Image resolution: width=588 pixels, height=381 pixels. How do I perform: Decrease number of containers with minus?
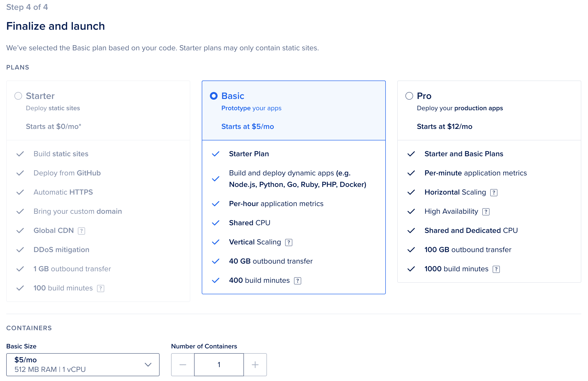coord(183,365)
